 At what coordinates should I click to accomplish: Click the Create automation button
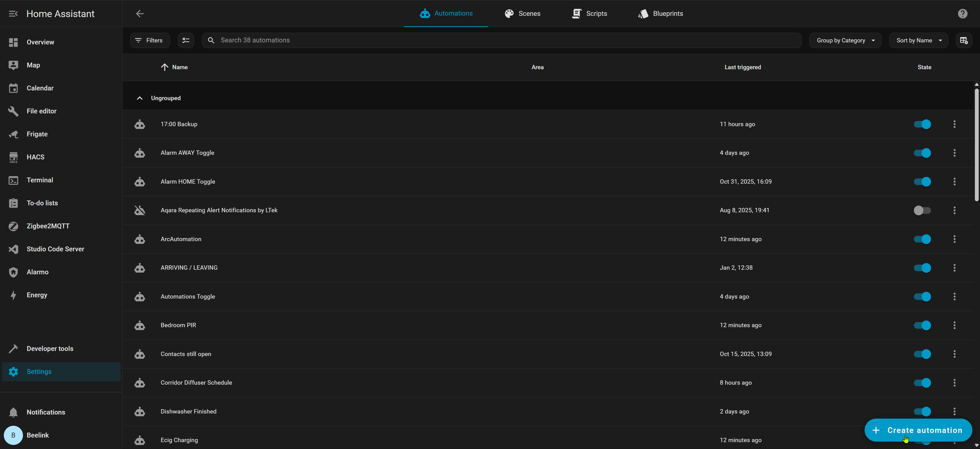tap(918, 430)
